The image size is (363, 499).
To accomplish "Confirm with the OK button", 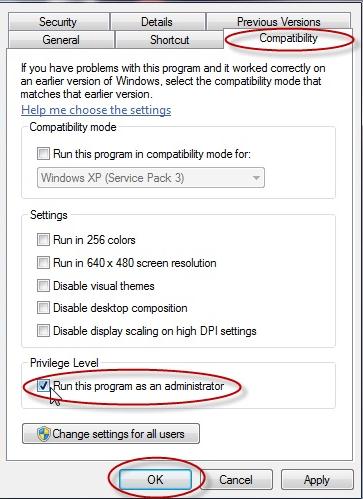I will [x=155, y=480].
